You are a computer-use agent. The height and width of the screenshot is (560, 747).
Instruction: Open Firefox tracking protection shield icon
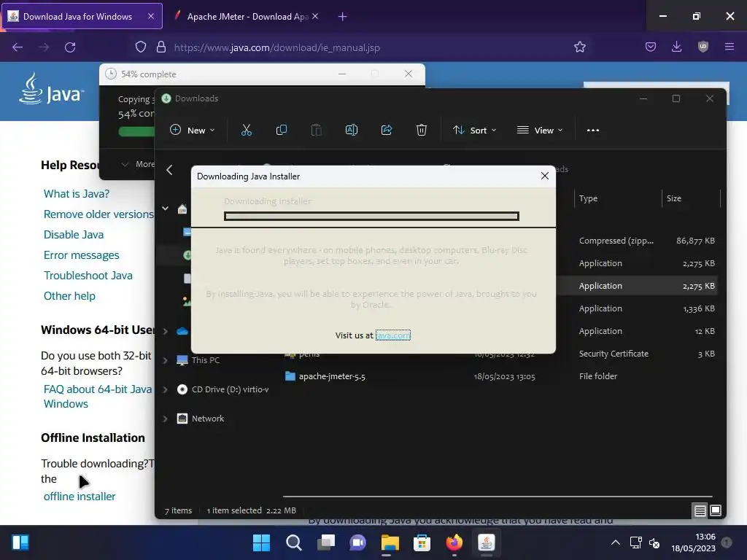[141, 47]
